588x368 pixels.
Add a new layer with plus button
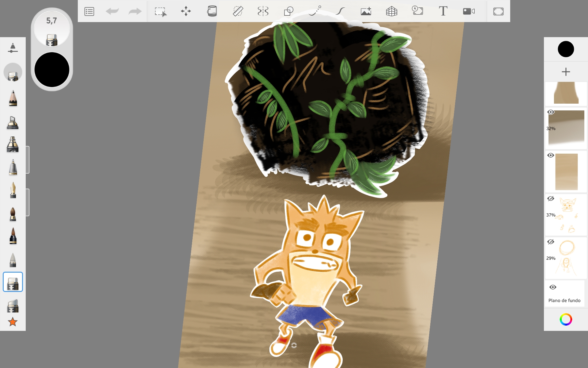click(x=566, y=72)
